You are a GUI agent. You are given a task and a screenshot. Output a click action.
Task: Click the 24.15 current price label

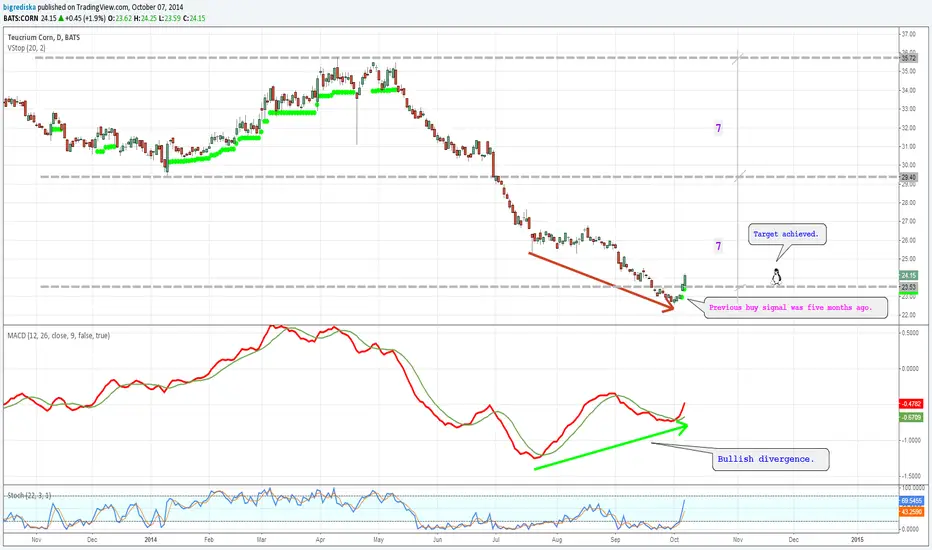[909, 275]
